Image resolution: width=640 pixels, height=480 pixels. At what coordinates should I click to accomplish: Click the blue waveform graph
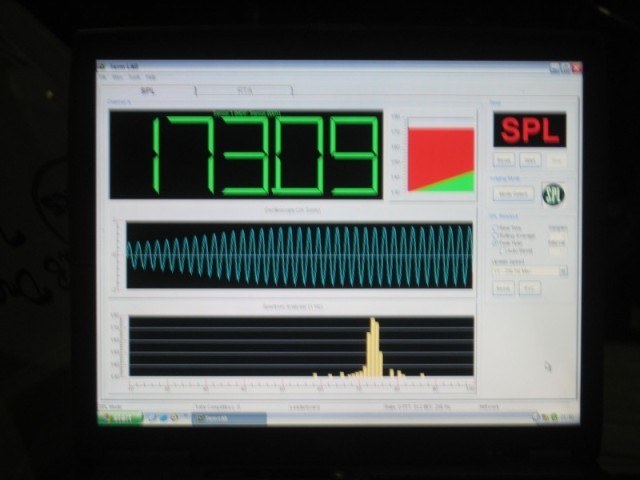[300, 256]
